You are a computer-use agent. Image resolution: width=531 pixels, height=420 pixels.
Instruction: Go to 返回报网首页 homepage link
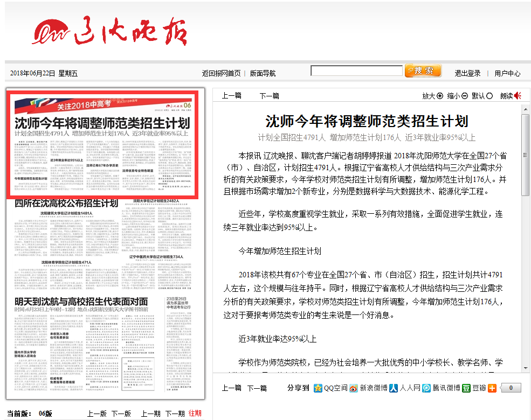(x=221, y=73)
